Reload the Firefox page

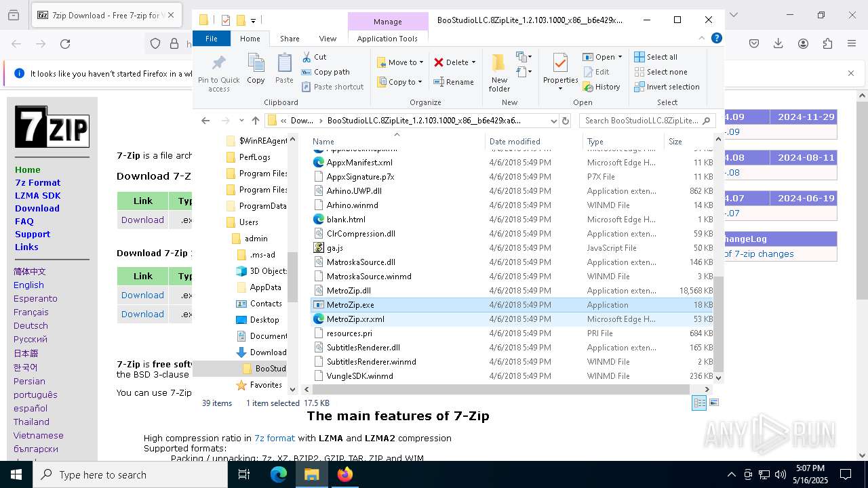[65, 44]
